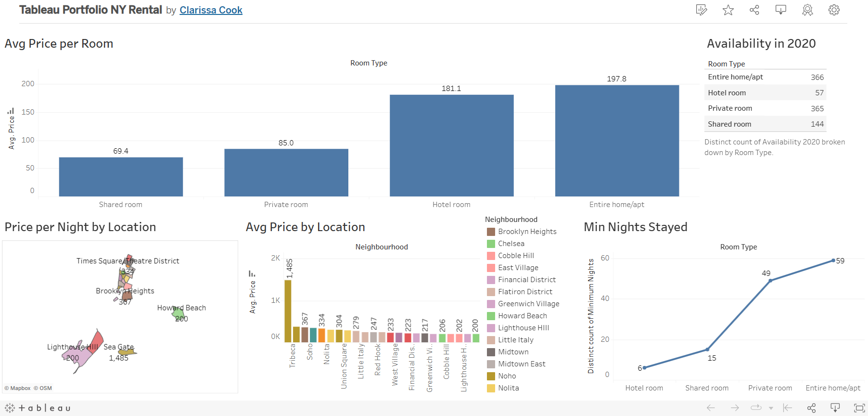
Task: Click the share icon in the top header
Action: 754,10
